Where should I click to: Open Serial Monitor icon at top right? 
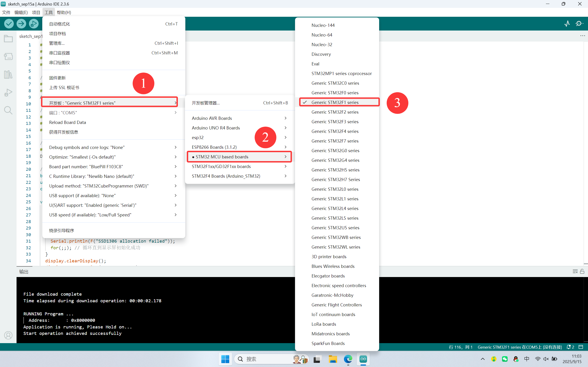579,24
